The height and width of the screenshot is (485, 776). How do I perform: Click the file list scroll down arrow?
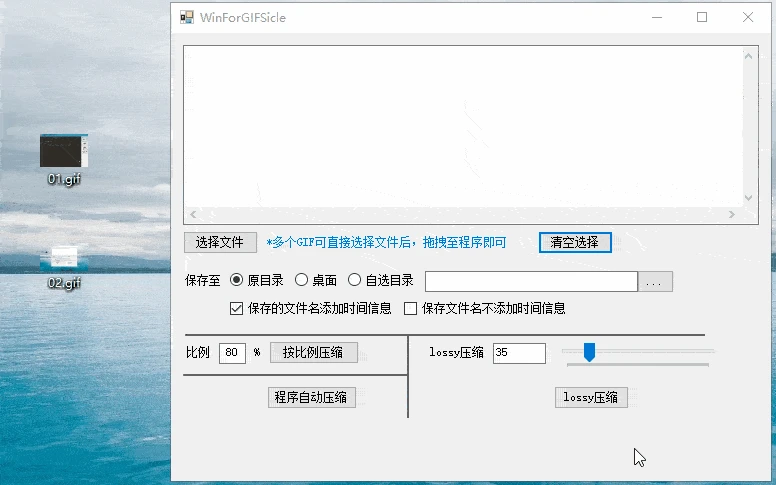click(748, 198)
